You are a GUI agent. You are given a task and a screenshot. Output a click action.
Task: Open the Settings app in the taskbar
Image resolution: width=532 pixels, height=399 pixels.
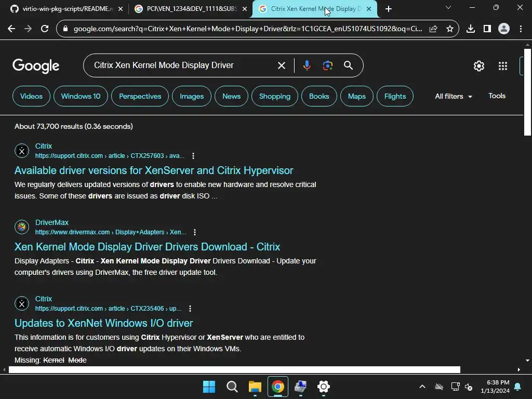324,387
